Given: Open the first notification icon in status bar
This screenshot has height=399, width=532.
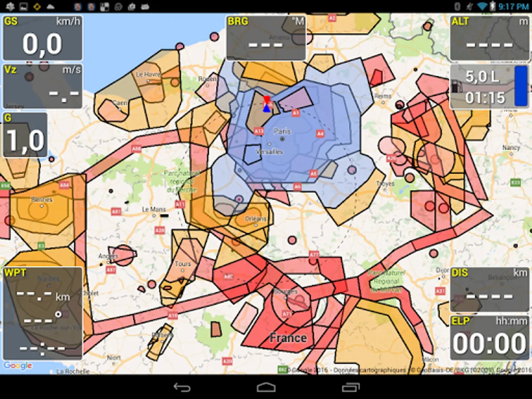Looking at the screenshot, I should 10,6.
